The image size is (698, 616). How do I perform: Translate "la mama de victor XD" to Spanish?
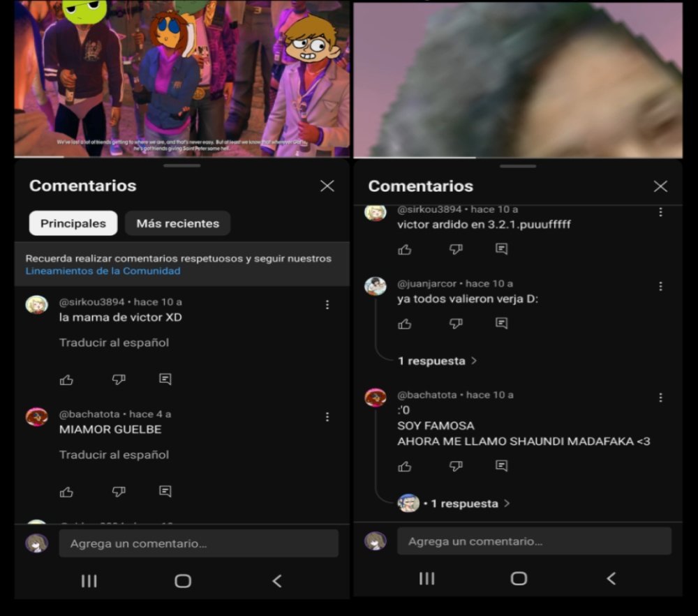click(114, 343)
